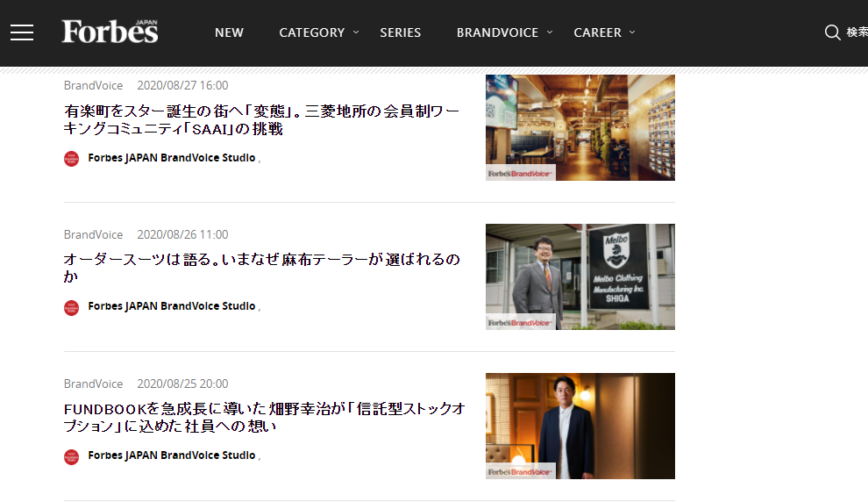Open thumbnail of man in dark suit
The width and height of the screenshot is (868, 502).
tap(580, 426)
